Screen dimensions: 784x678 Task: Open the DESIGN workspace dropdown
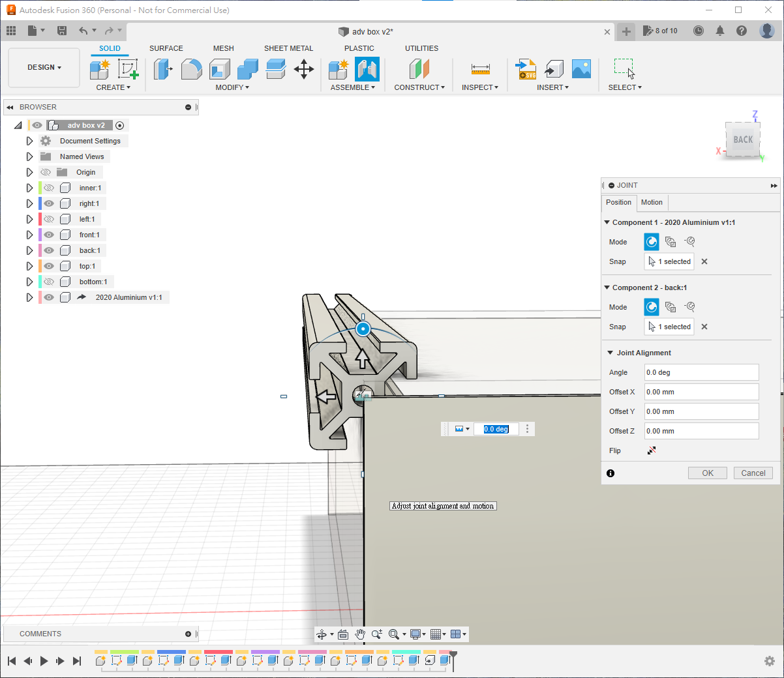click(44, 67)
